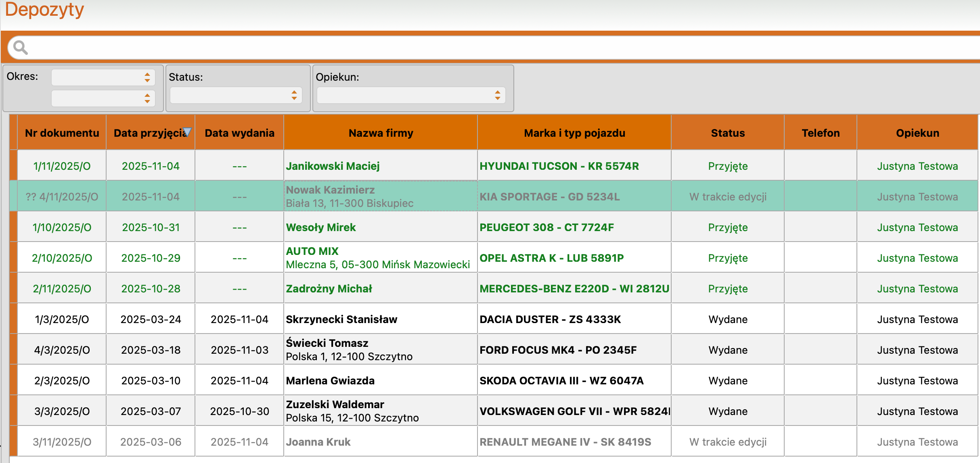Select the AUTO MIX company row
Image resolution: width=980 pixels, height=463 pixels.
[x=312, y=251]
